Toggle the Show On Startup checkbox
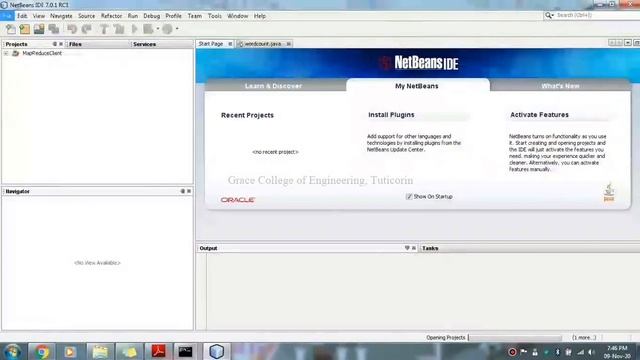Screen dimensions: 640x360 pyautogui.click(x=409, y=197)
